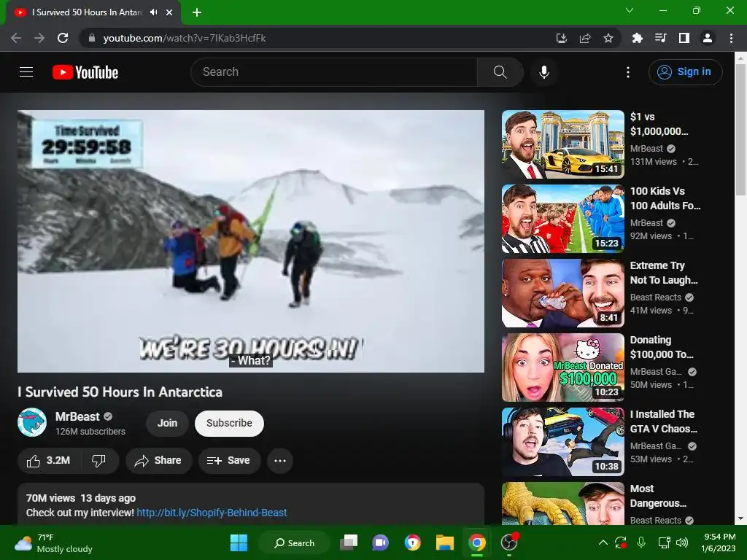The width and height of the screenshot is (747, 560).
Task: Reload the YouTube page
Action: (63, 38)
